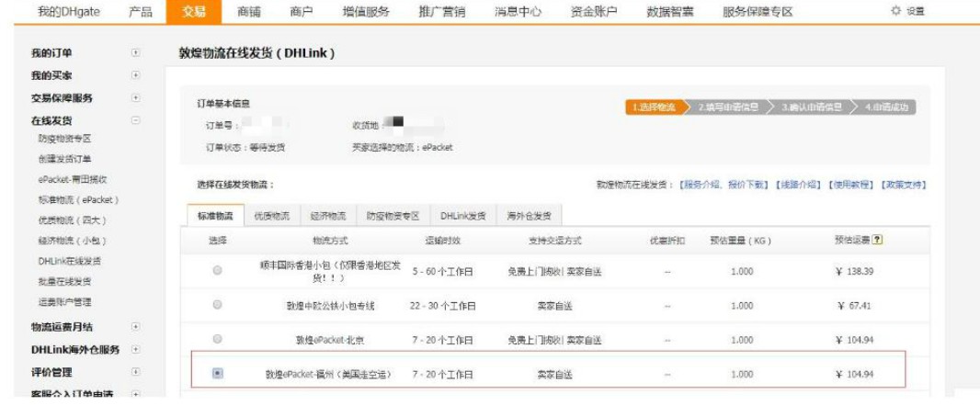Open 消息中心 top menu
Viewport: 980px width, 405px height.
coord(518,11)
